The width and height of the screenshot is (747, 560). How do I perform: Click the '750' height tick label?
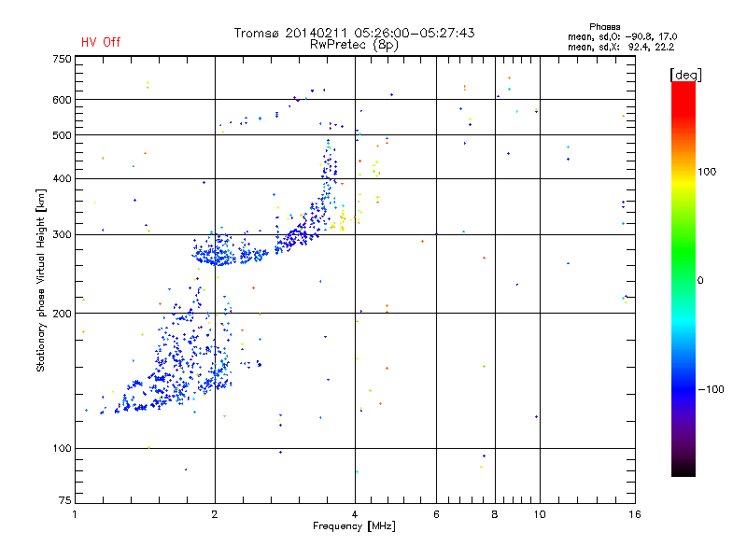(x=62, y=59)
